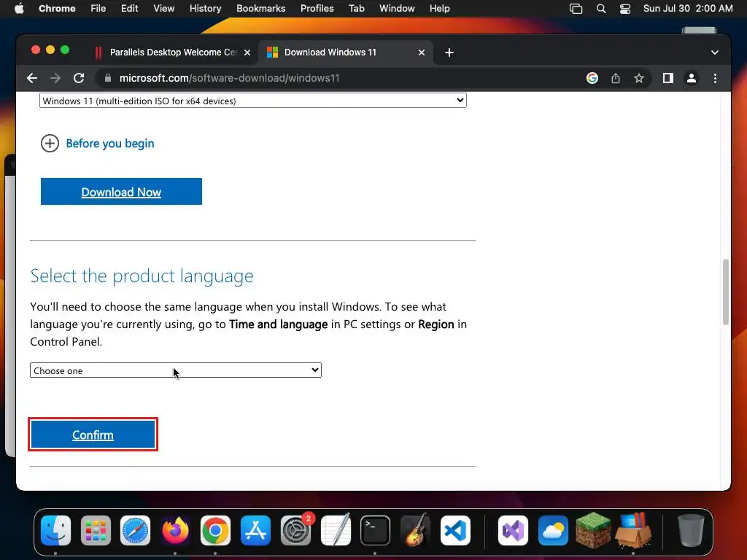This screenshot has width=747, height=560.
Task: Click the Select the product language heading
Action: coord(142,276)
